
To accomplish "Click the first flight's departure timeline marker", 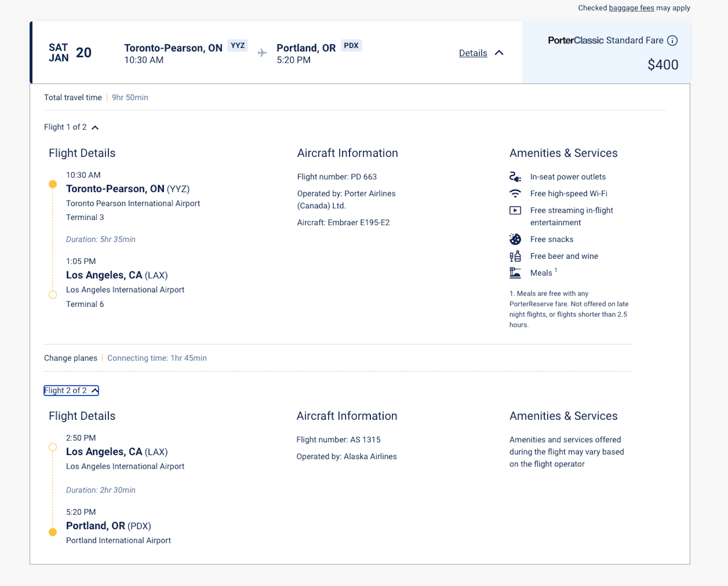I will pos(52,184).
